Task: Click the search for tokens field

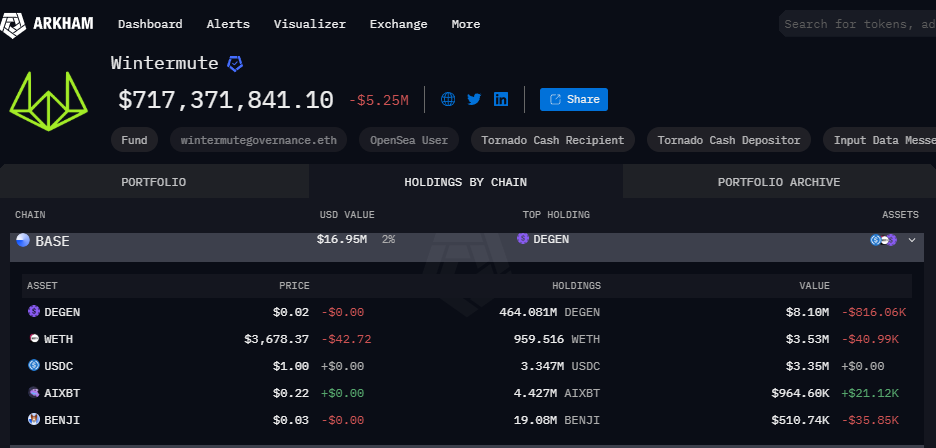Action: tap(858, 24)
